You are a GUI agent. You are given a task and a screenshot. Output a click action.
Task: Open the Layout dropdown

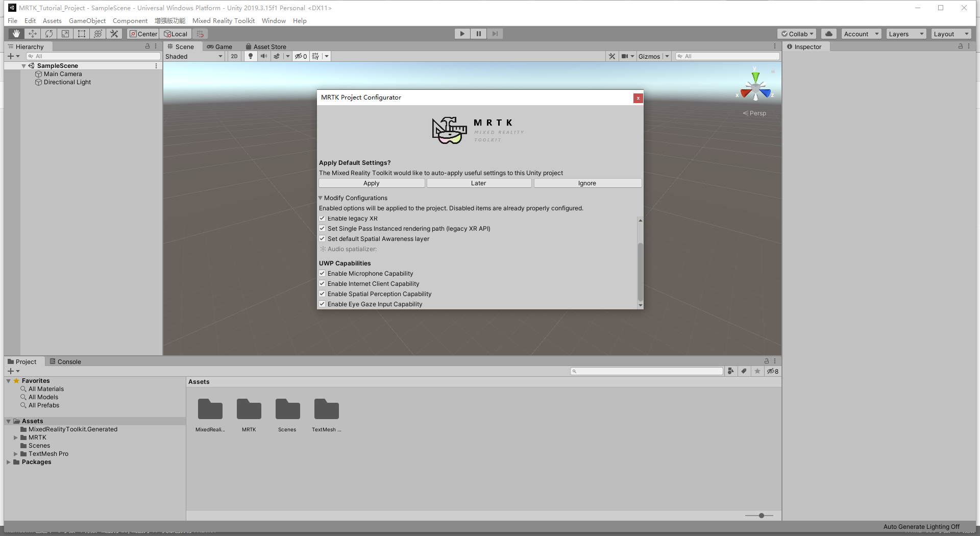click(951, 34)
